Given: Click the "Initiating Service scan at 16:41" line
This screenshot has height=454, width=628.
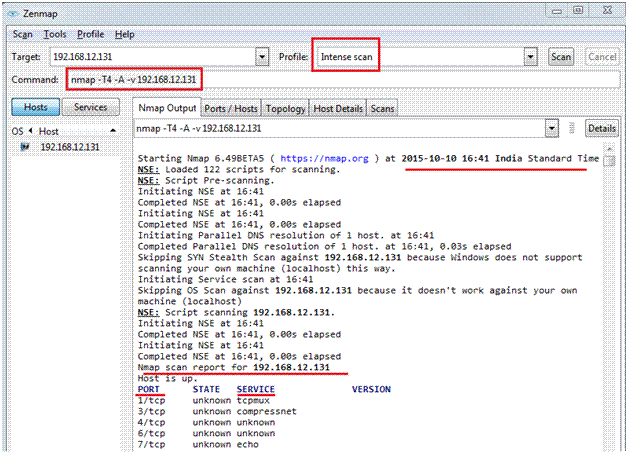Looking at the screenshot, I should coord(225,279).
